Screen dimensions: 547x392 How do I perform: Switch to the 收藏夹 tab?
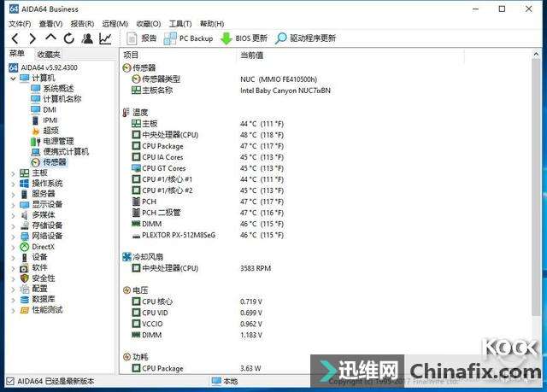tap(49, 55)
